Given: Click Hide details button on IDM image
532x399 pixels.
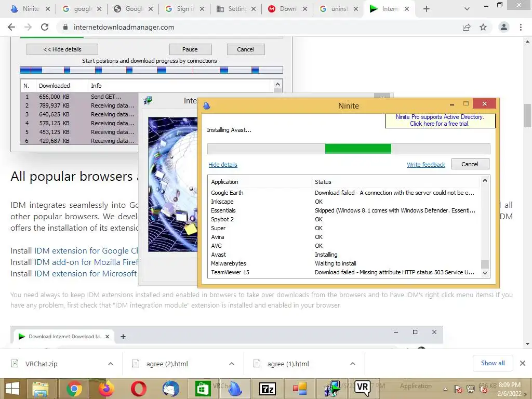Looking at the screenshot, I should pos(62,49).
